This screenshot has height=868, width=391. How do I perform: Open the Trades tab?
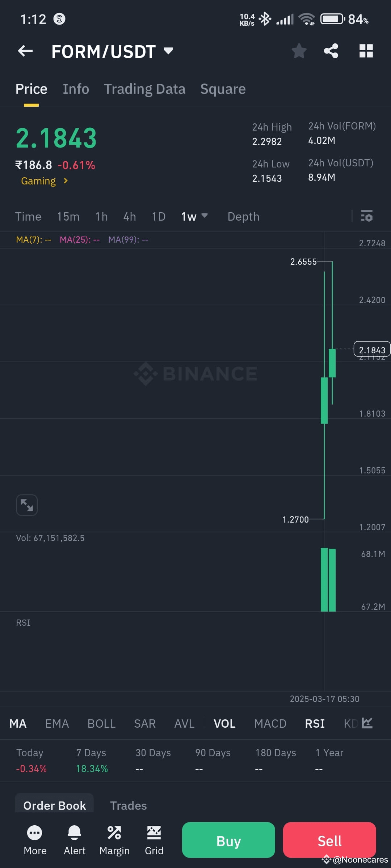(129, 805)
